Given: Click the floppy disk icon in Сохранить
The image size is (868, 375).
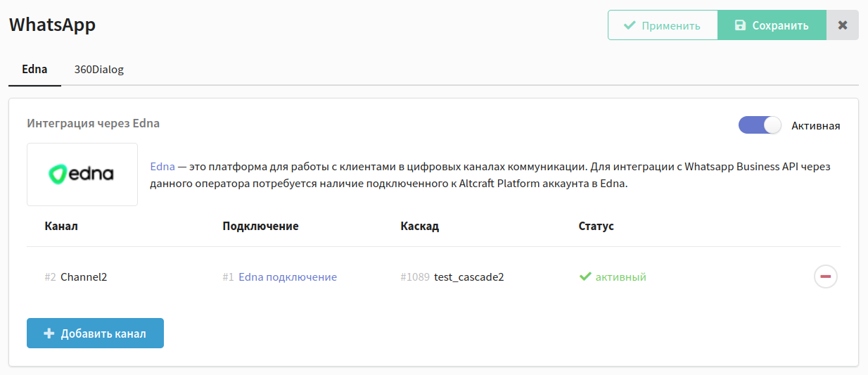Looking at the screenshot, I should [x=740, y=25].
